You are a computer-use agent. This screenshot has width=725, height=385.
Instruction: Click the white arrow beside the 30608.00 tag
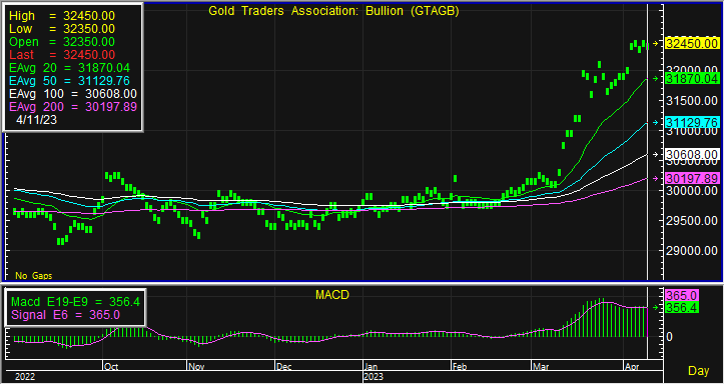coord(656,155)
